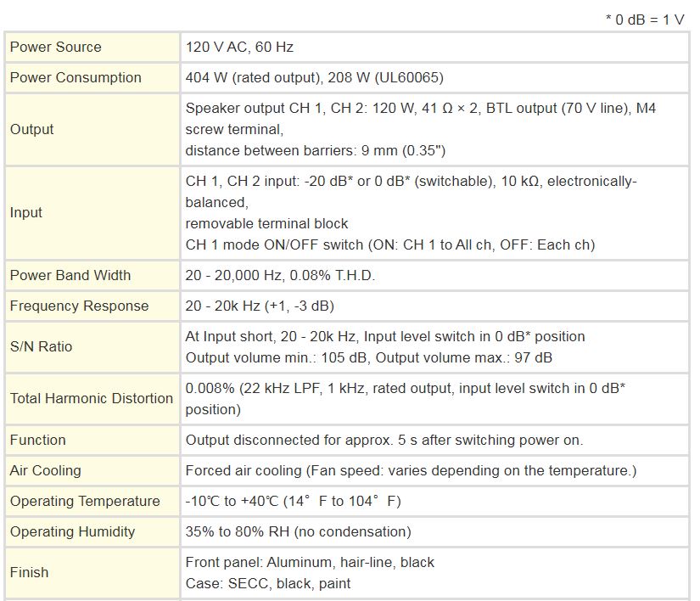
Task: Click the Power Band Width label
Action: pyautogui.click(x=70, y=275)
